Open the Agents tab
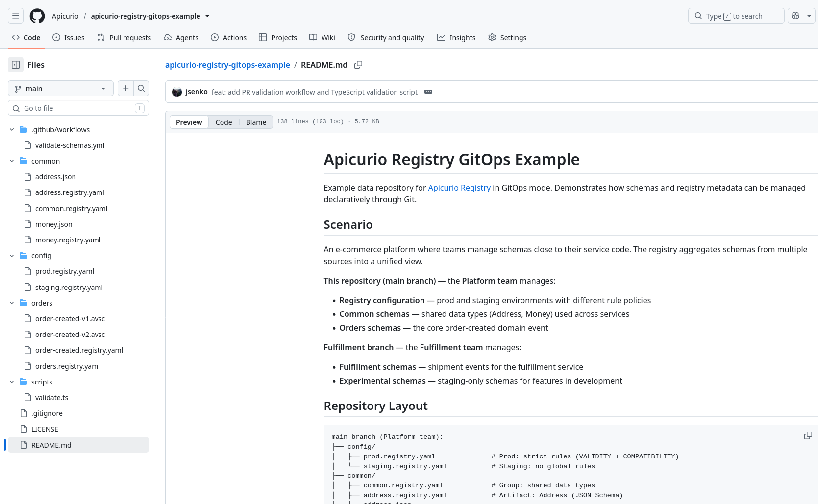 (x=181, y=37)
